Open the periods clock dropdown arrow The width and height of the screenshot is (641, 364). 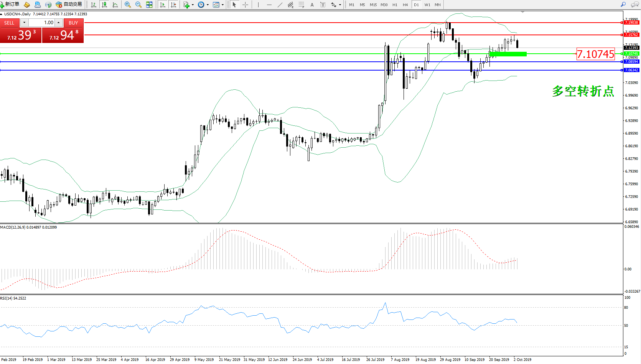(x=208, y=5)
